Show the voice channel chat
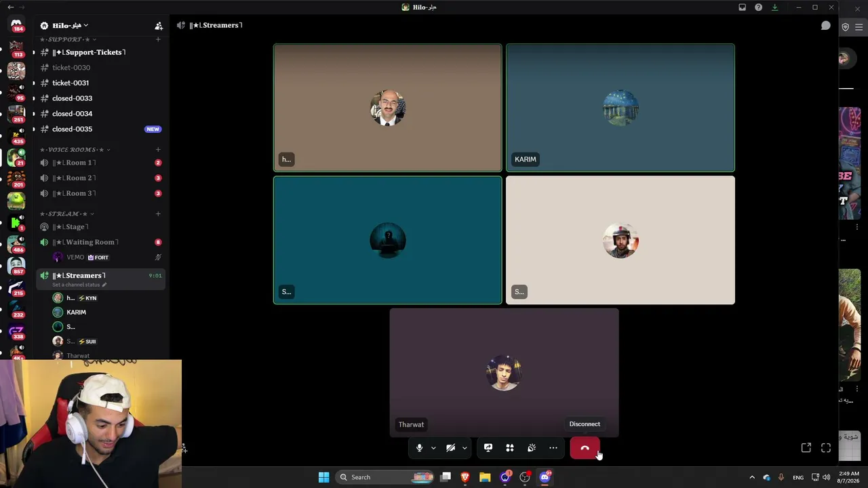The width and height of the screenshot is (868, 488). 826,25
